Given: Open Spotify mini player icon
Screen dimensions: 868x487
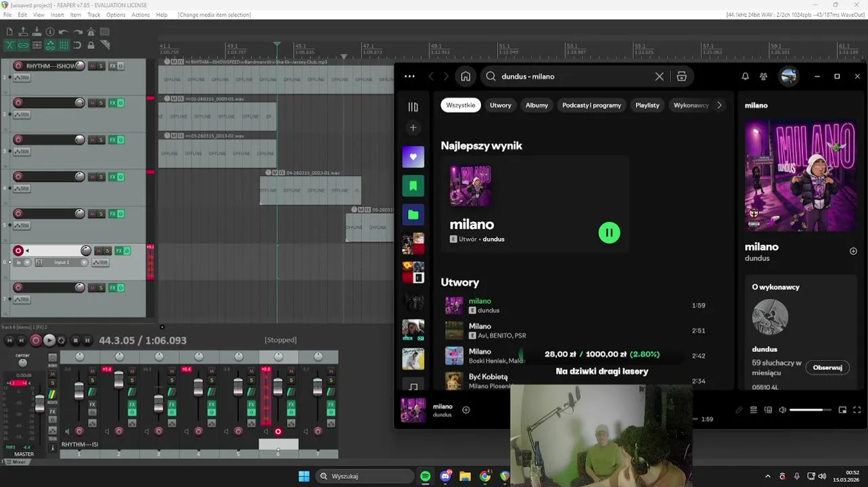Looking at the screenshot, I should click(842, 410).
